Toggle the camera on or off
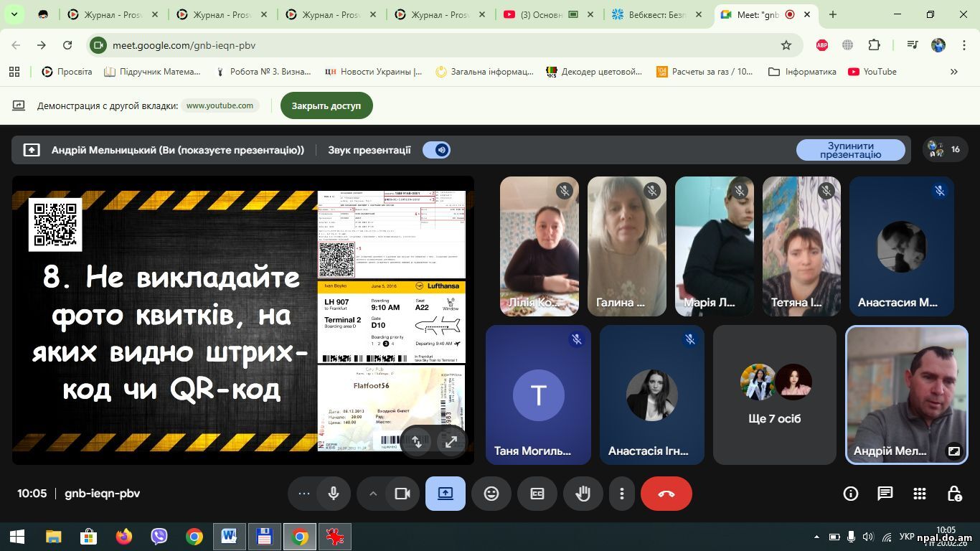980x551 pixels. pyautogui.click(x=402, y=494)
